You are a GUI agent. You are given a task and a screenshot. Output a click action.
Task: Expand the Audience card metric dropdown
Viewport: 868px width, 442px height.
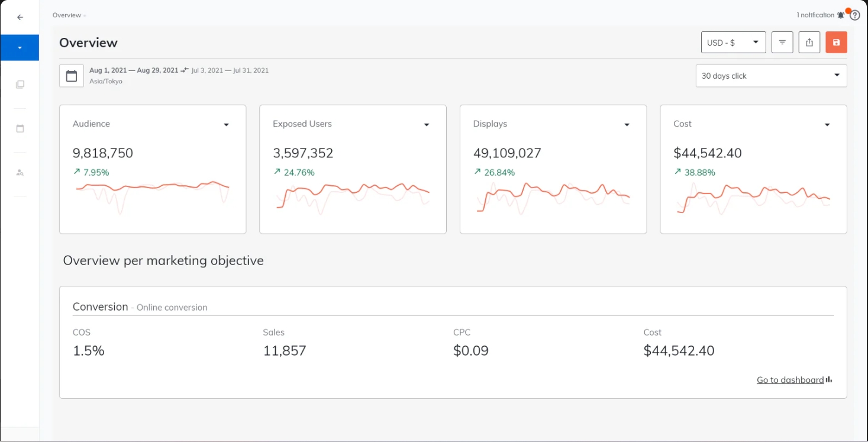226,125
